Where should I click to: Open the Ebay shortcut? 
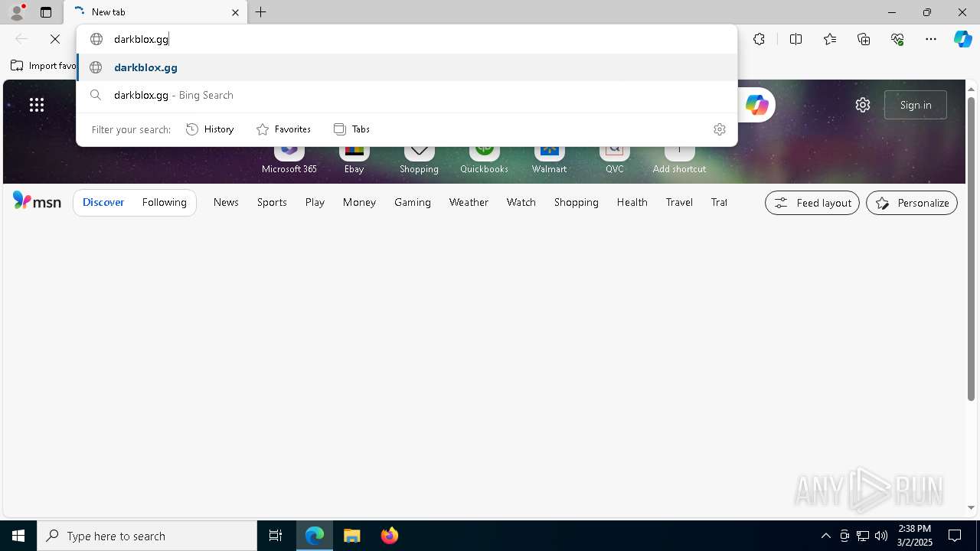[x=354, y=160]
